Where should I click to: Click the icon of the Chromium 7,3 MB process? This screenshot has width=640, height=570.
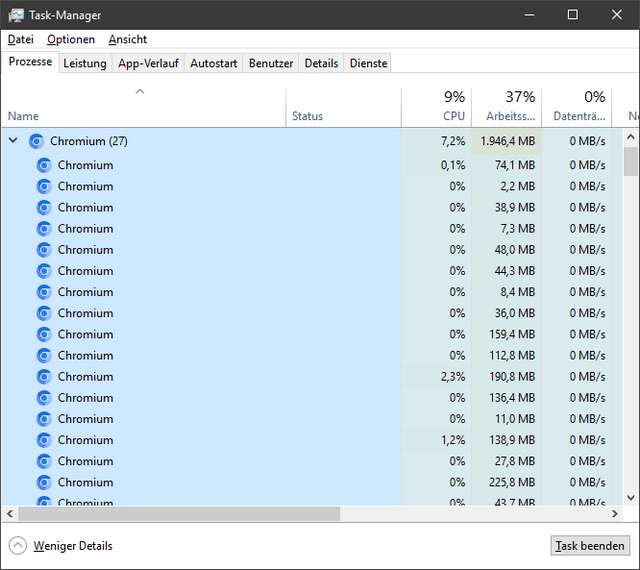tap(44, 229)
